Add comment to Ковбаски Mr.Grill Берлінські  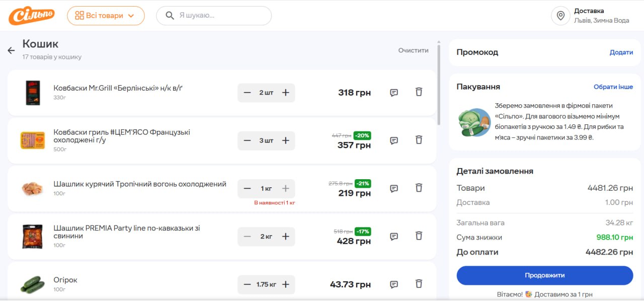[x=394, y=93]
